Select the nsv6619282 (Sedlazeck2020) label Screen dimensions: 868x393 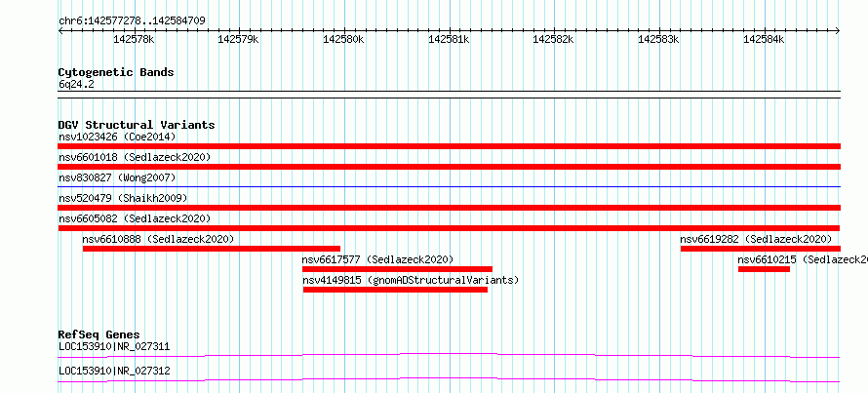click(x=756, y=239)
